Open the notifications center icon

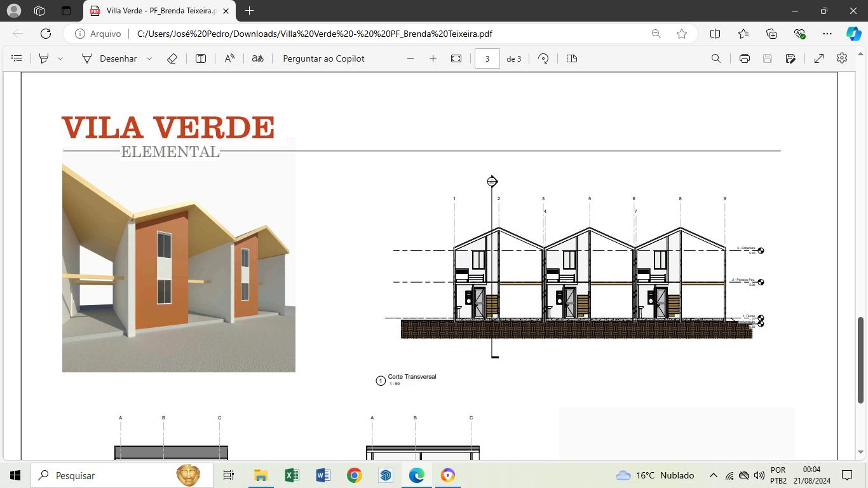[x=846, y=475]
